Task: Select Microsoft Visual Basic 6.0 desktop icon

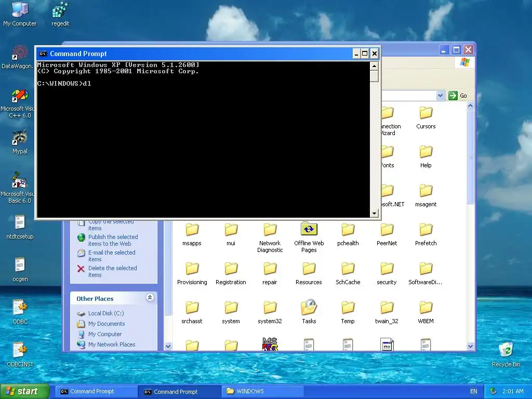Action: point(19,188)
